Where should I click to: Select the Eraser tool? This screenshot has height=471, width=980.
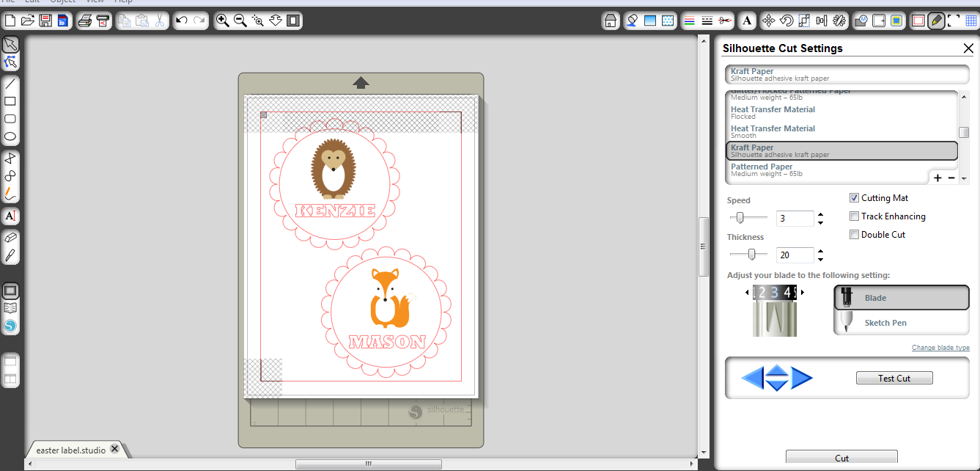tap(10, 238)
